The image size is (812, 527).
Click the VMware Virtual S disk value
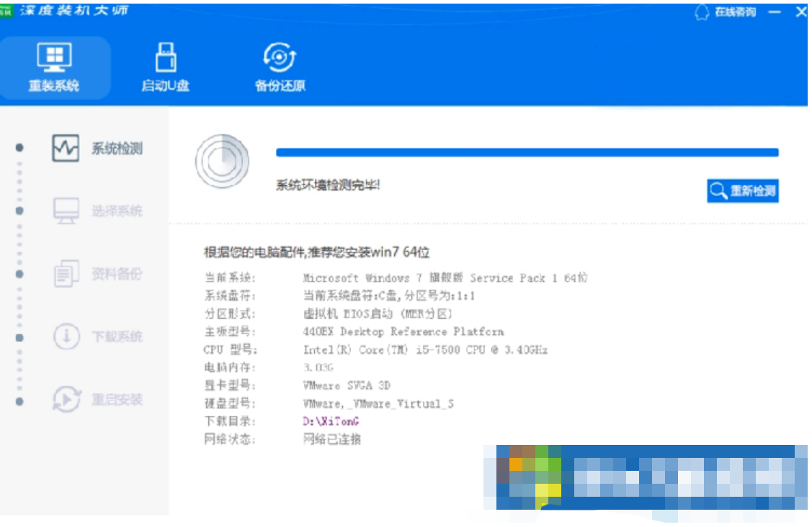[378, 404]
